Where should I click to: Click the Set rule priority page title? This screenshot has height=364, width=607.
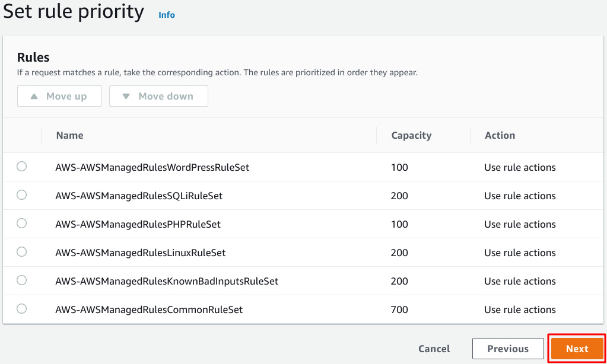pyautogui.click(x=74, y=11)
